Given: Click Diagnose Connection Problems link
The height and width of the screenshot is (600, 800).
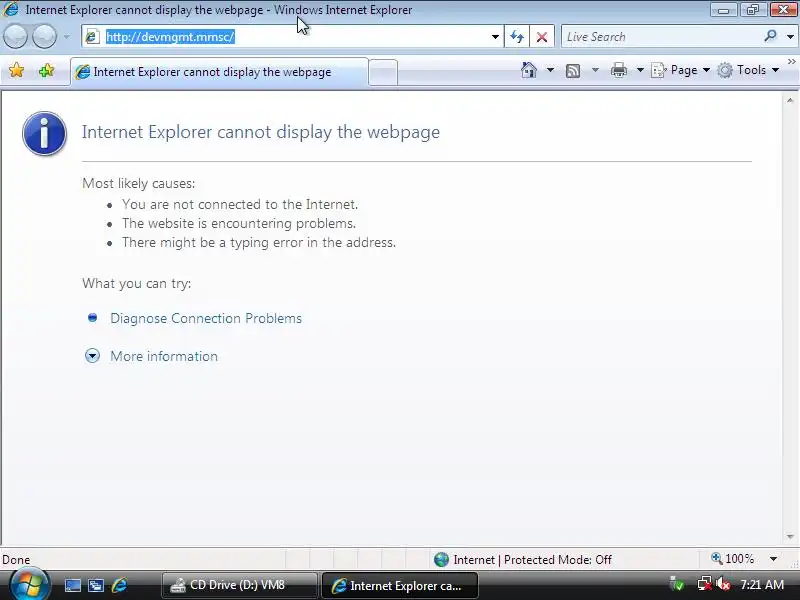Looking at the screenshot, I should tap(206, 318).
